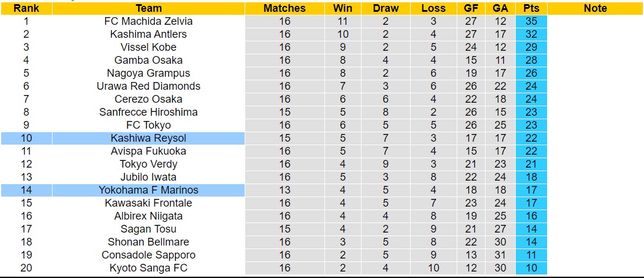Select the Draw column header
The image size is (644, 278).
click(x=386, y=8)
